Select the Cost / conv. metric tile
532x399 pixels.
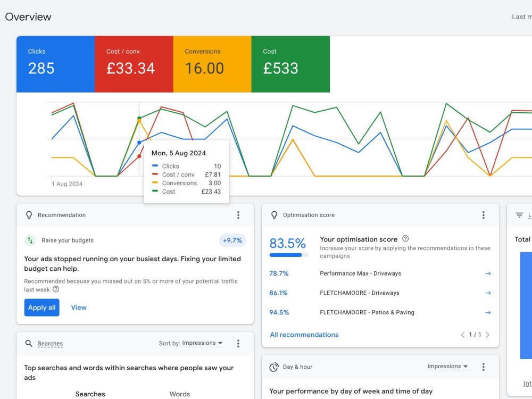point(134,64)
